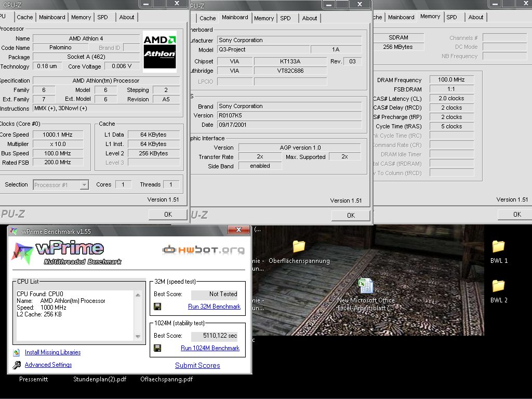Open the Advanced Settings link
Image resolution: width=532 pixels, height=399 pixels.
click(x=48, y=365)
